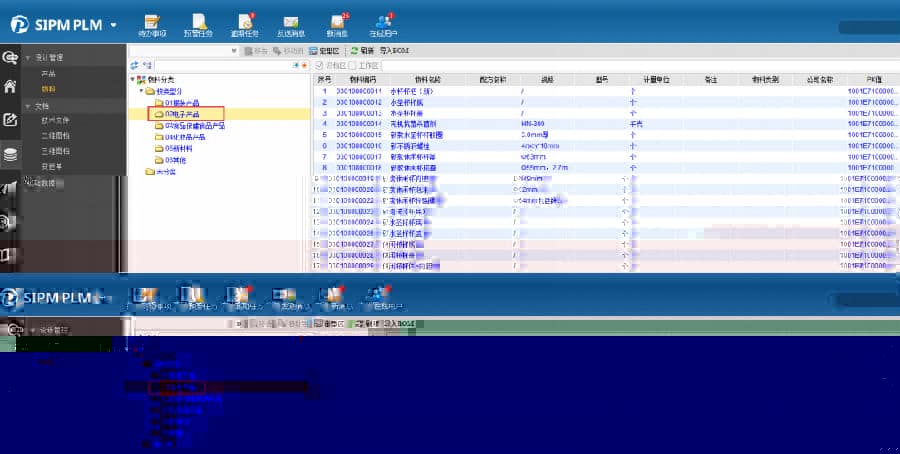The image size is (900, 454).
Task: Open the technical documents nav item
Action: coord(55,121)
